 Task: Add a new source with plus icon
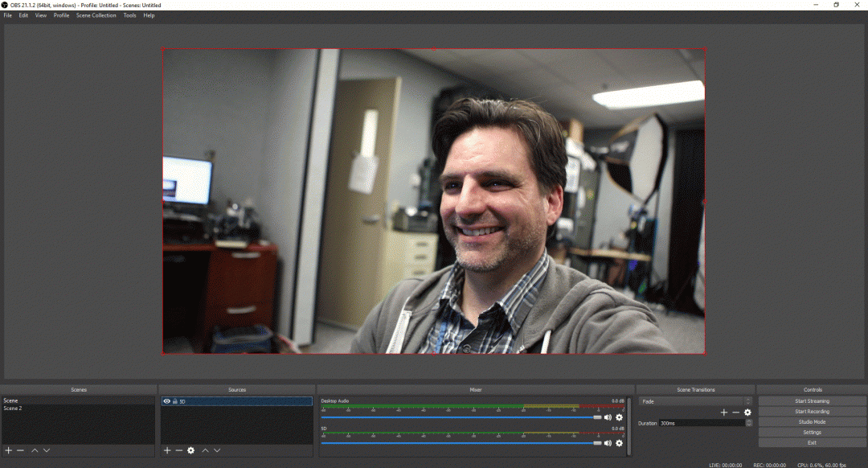coord(167,450)
